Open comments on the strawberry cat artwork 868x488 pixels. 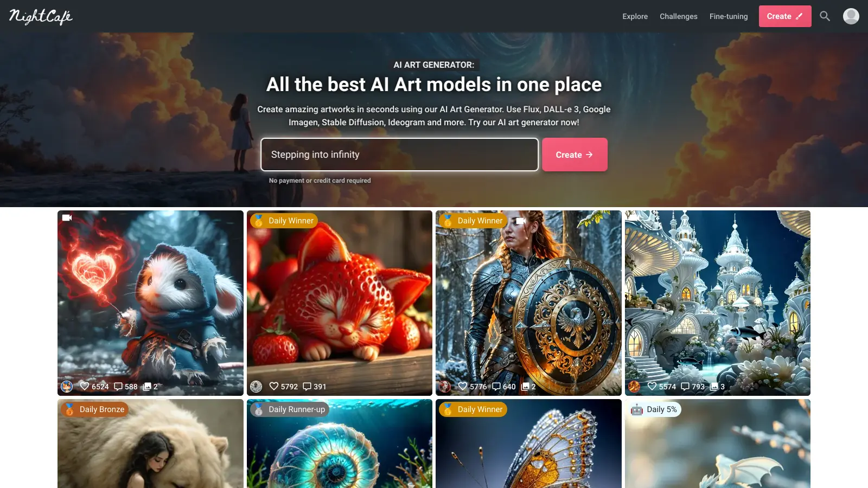(307, 386)
